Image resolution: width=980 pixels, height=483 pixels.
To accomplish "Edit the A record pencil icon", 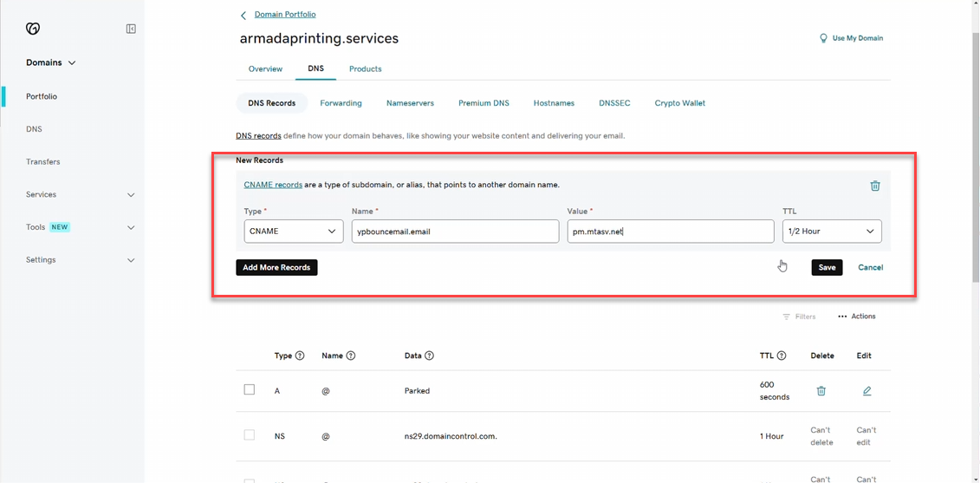I will (866, 390).
